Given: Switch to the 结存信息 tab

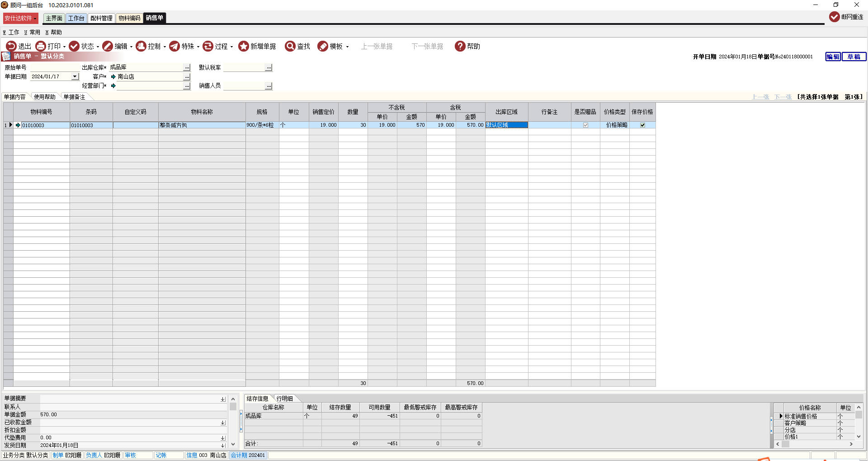Looking at the screenshot, I should click(x=258, y=399).
